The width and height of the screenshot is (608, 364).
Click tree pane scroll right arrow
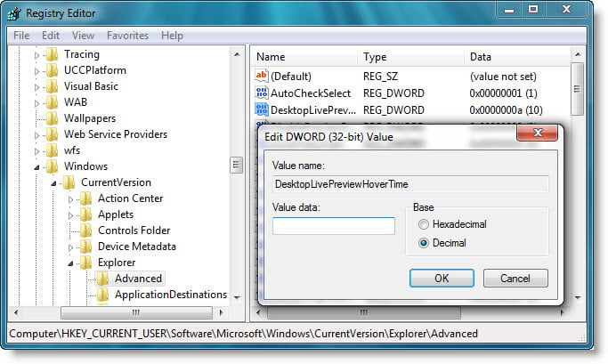(x=222, y=312)
